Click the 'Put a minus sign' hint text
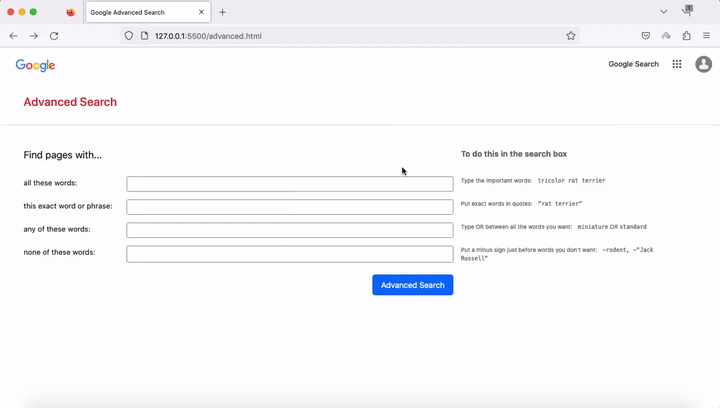 tap(529, 250)
